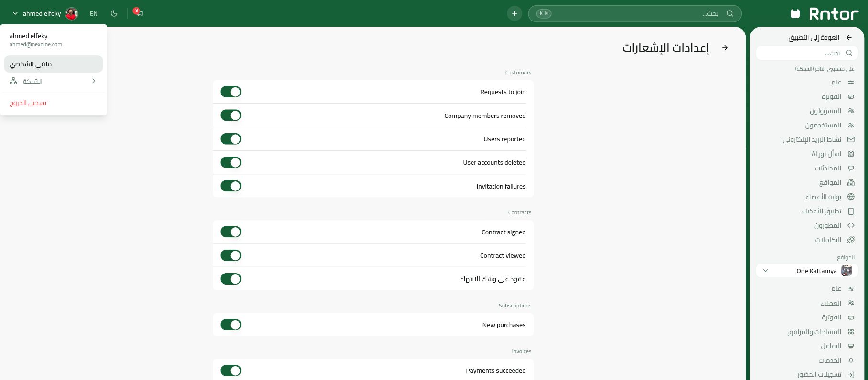This screenshot has width=868, height=380.
Task: Disable Company members removed notifications
Action: [x=231, y=116]
